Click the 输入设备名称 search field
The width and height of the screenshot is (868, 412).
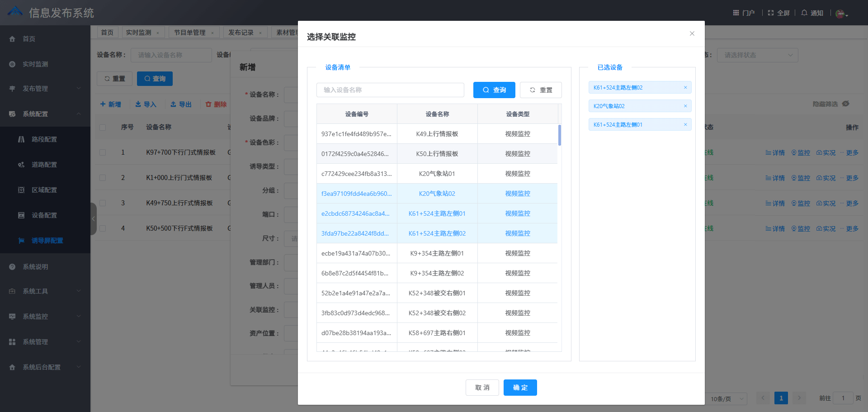390,90
